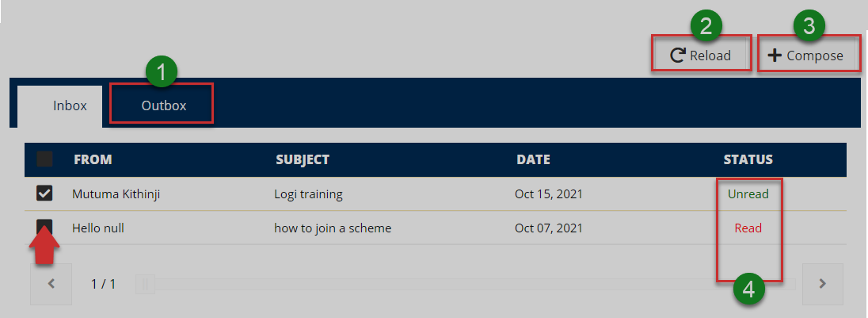Sort by the FROM column header
The width and height of the screenshot is (868, 318).
click(93, 159)
